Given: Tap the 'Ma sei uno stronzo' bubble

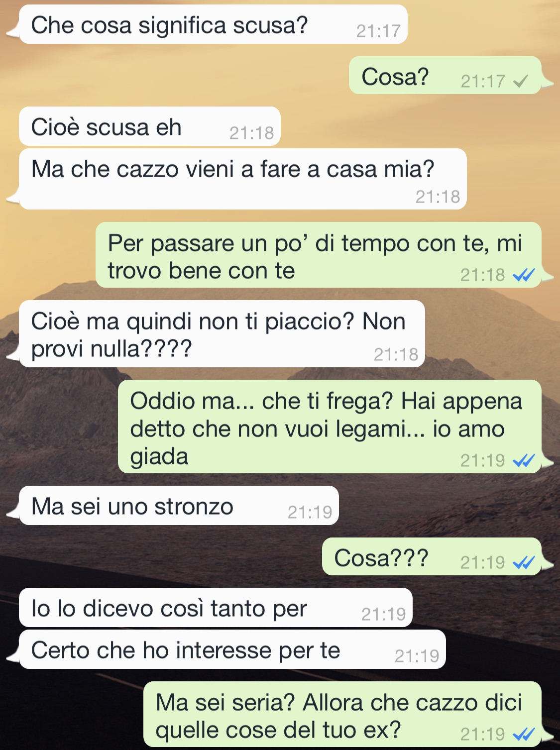Looking at the screenshot, I should point(179,506).
